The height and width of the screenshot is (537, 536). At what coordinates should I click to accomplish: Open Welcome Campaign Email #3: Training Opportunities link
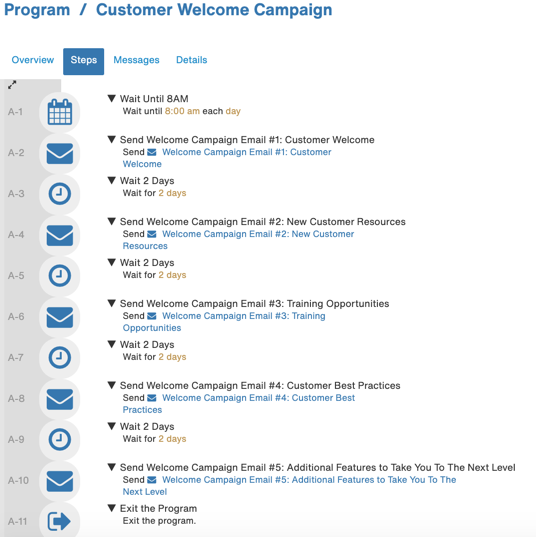[224, 322]
